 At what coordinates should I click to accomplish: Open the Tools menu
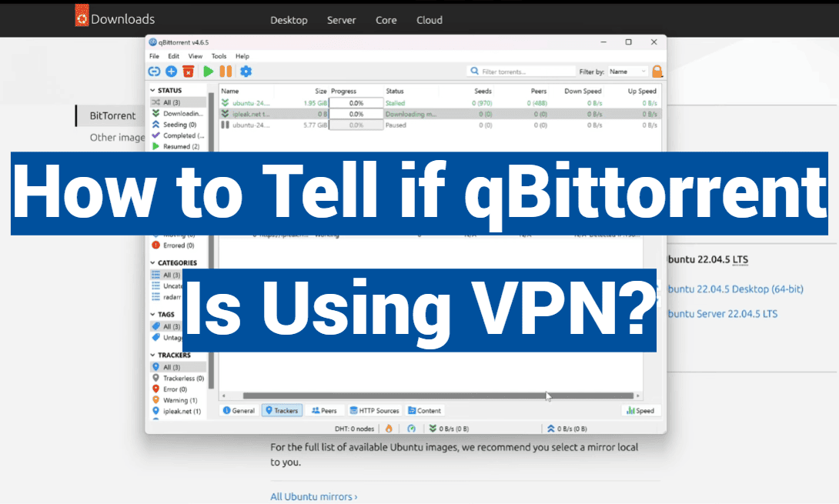pyautogui.click(x=219, y=55)
